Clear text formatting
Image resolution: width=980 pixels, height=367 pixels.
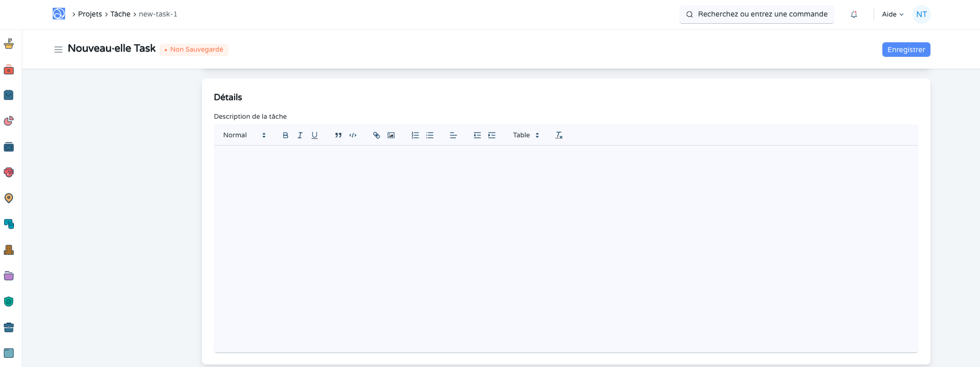(558, 135)
